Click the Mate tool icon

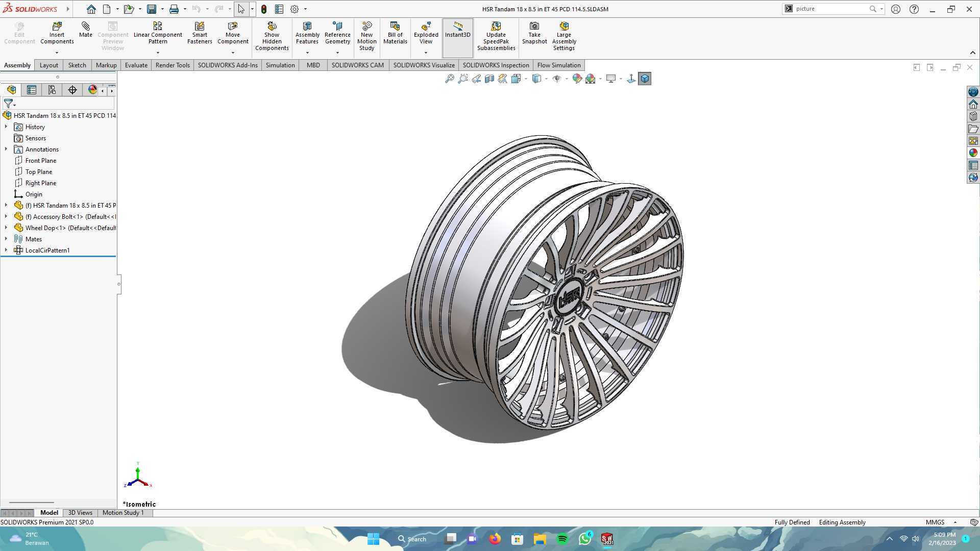point(86,30)
